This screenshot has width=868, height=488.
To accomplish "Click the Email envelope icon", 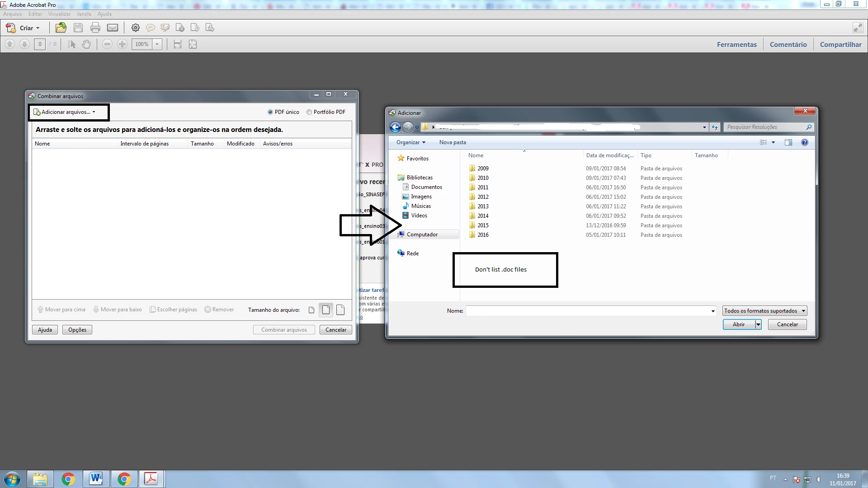I will [113, 28].
